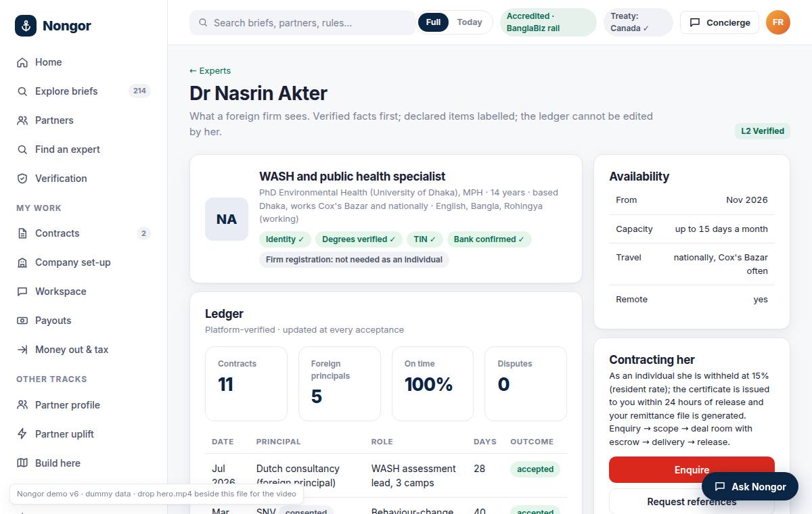This screenshot has height=514, width=812.
Task: Go back via the Experts link
Action: [x=210, y=70]
